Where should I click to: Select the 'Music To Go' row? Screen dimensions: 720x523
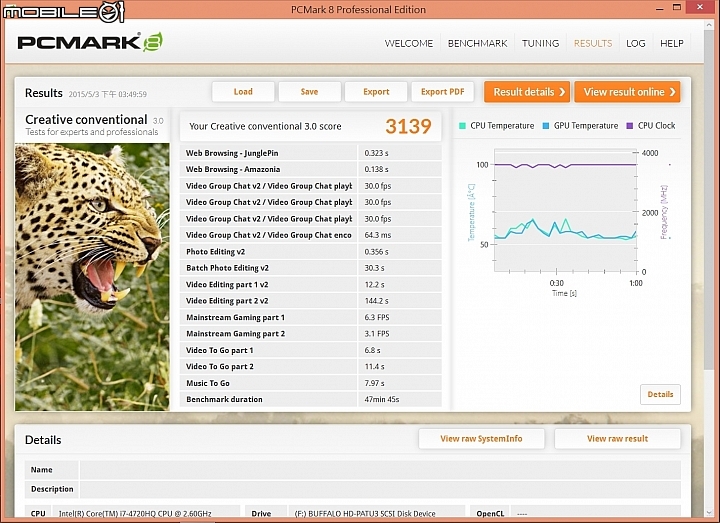pos(310,383)
